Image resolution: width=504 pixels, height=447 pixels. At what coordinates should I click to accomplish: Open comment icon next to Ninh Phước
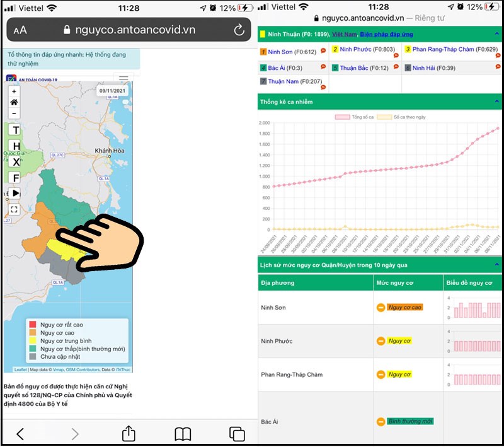pos(396,55)
